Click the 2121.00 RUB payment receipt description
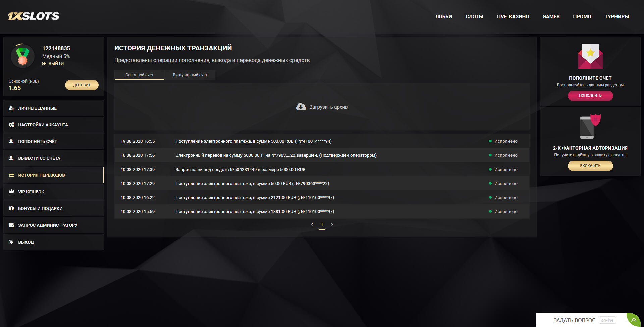The width and height of the screenshot is (644, 327). [x=255, y=198]
